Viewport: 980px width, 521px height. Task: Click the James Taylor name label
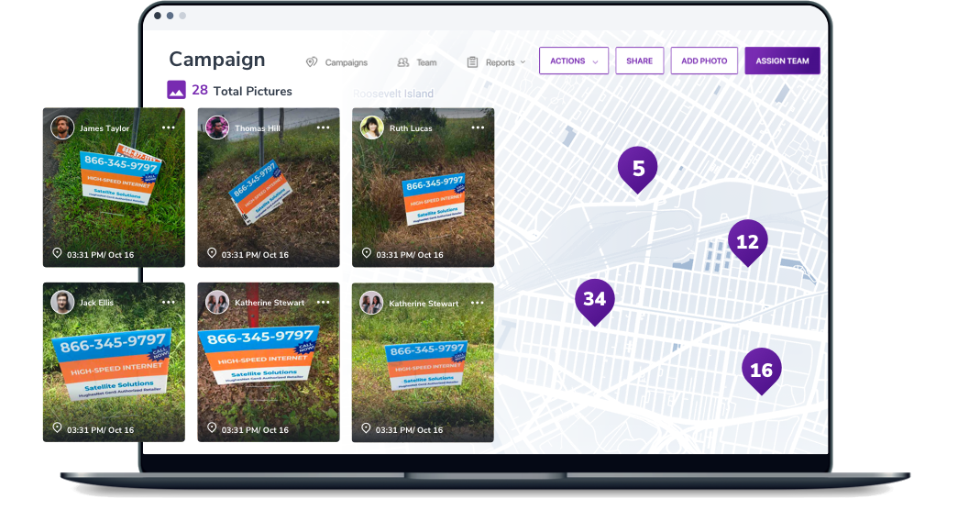(x=105, y=128)
